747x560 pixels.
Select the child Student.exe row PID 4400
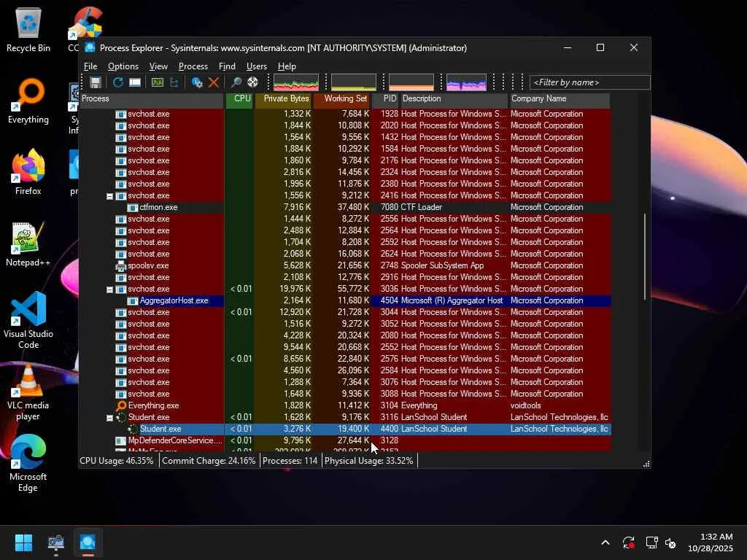345,429
